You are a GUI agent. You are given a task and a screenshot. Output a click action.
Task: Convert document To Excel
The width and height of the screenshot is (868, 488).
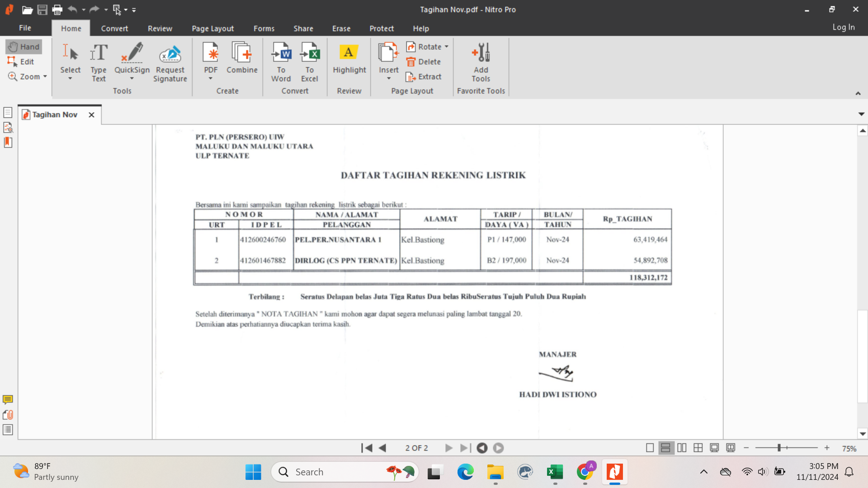(310, 62)
